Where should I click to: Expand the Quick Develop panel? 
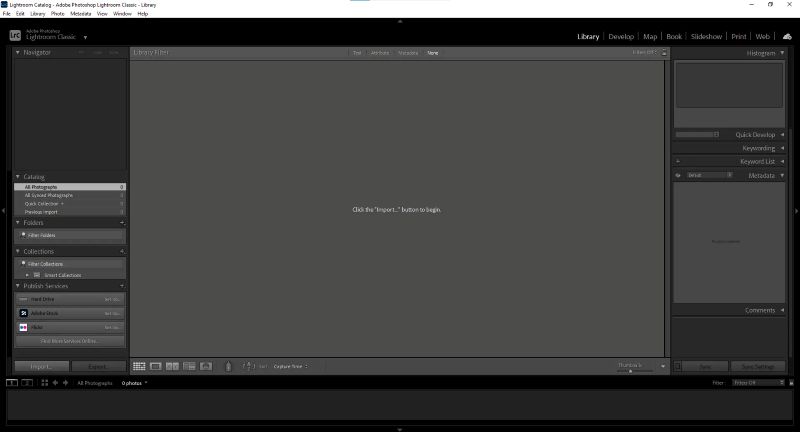(782, 134)
